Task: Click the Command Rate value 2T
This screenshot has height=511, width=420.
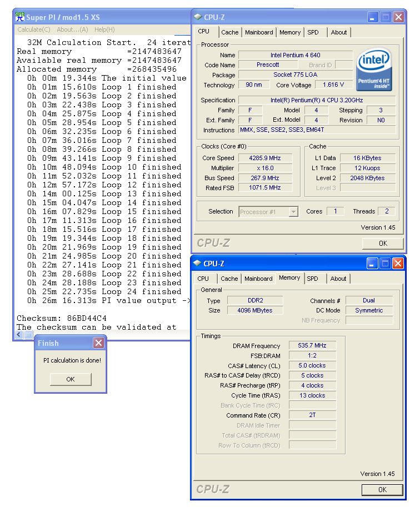Action: pyautogui.click(x=312, y=415)
